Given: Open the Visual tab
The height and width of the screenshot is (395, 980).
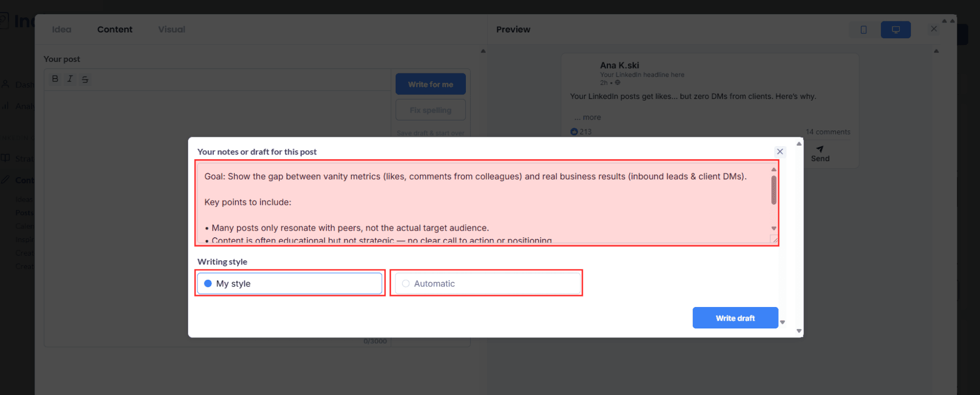Looking at the screenshot, I should 171,30.
